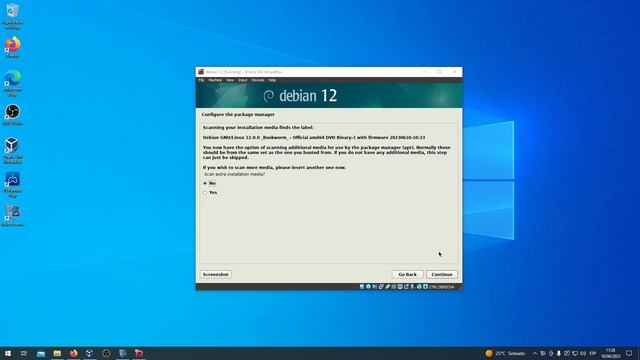
Task: Open the Windows notification center icon
Action: (x=629, y=353)
